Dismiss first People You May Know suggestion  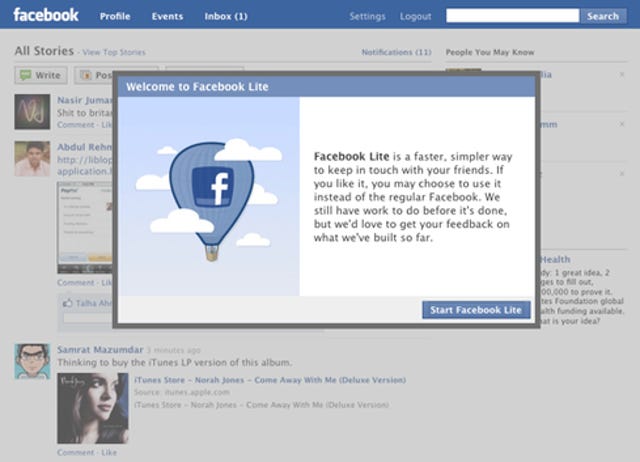pos(622,75)
